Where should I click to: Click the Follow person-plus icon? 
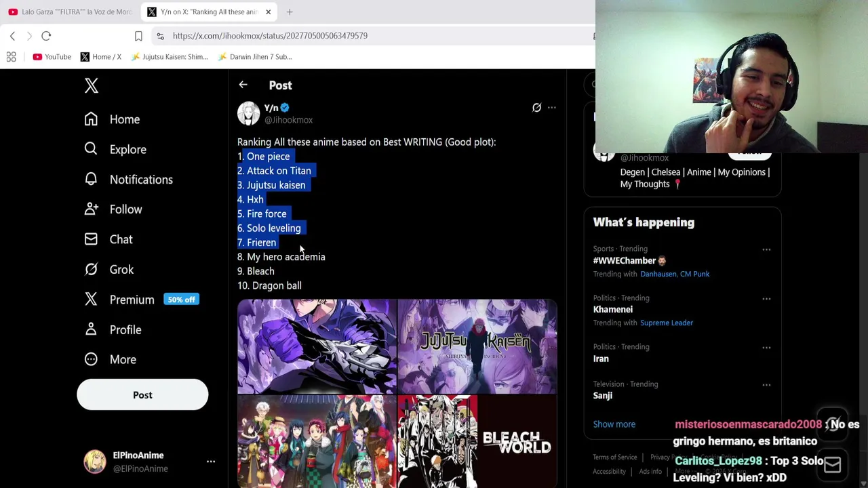coord(91,209)
